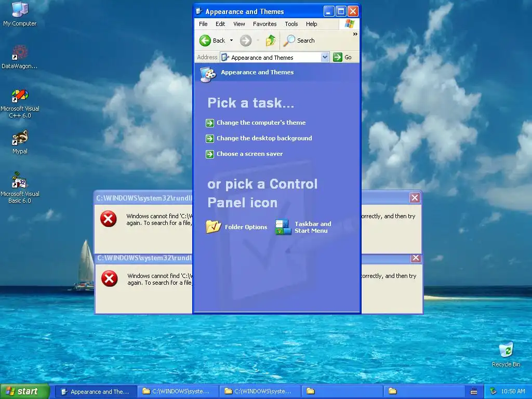Click arrow icon beside desktop background task
The image size is (532, 399).
point(210,138)
